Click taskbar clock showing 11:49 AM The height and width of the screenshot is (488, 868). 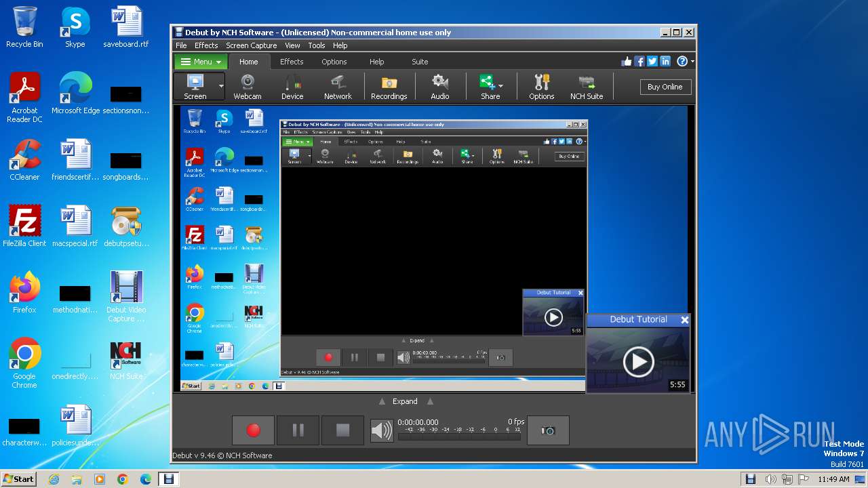point(833,479)
